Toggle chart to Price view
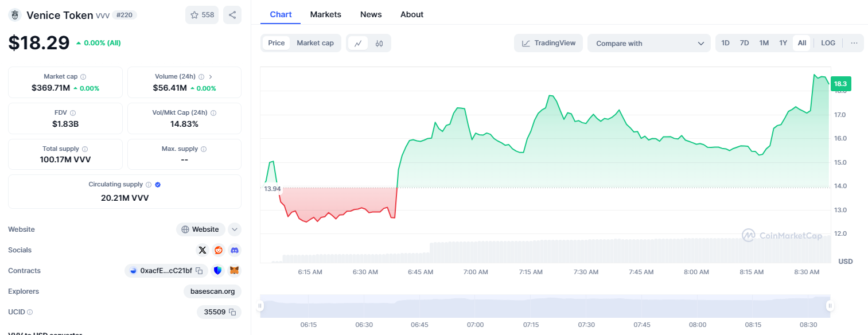868x335 pixels. 277,43
